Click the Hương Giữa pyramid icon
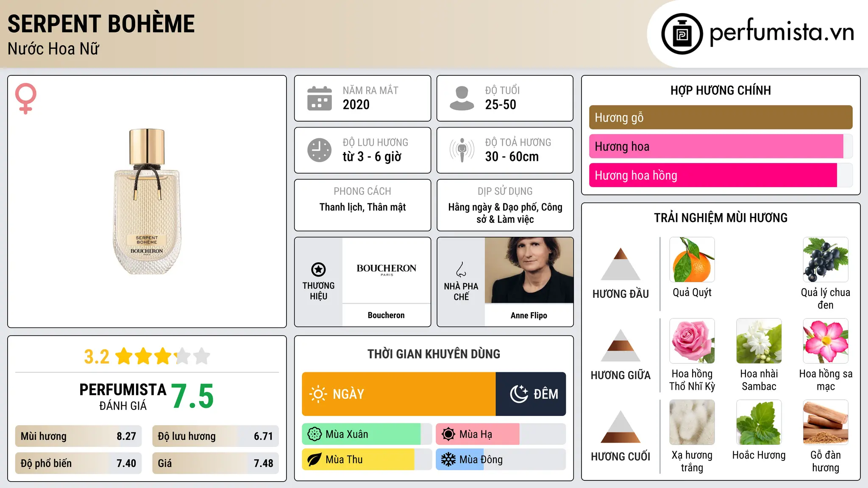 620,345
